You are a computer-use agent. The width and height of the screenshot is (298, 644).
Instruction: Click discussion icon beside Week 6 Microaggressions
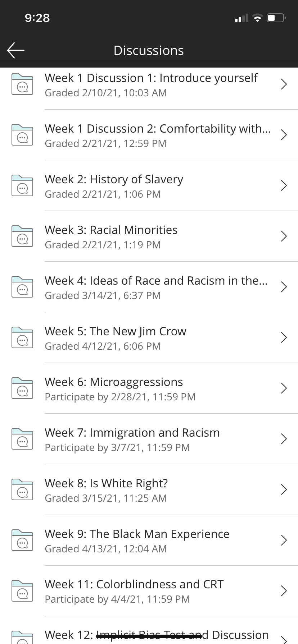coord(22,388)
